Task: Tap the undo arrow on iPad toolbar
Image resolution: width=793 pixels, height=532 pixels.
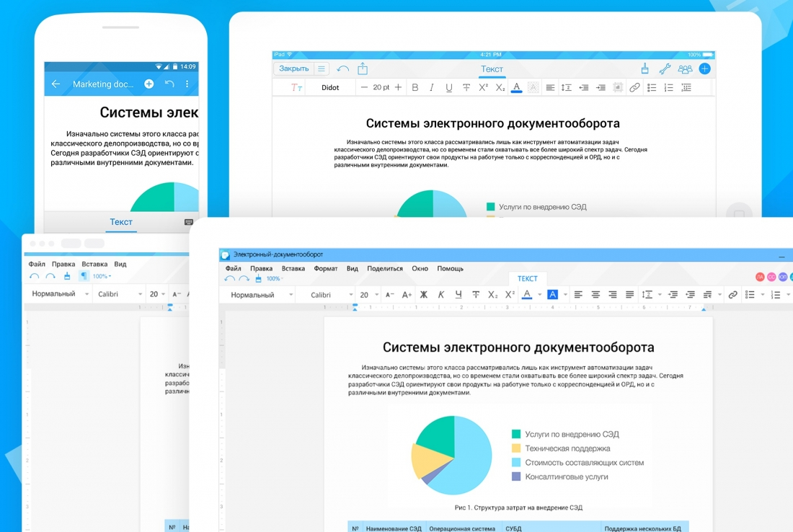Action: (343, 68)
